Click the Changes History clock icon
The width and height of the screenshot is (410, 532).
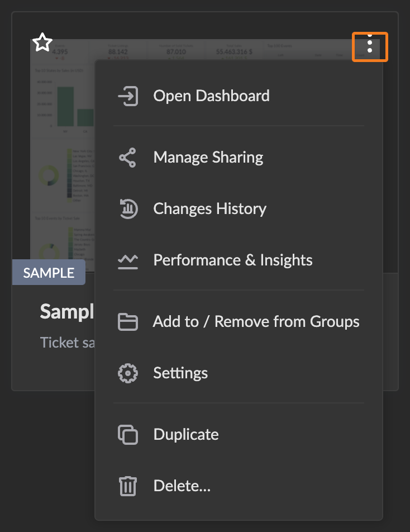[128, 208]
